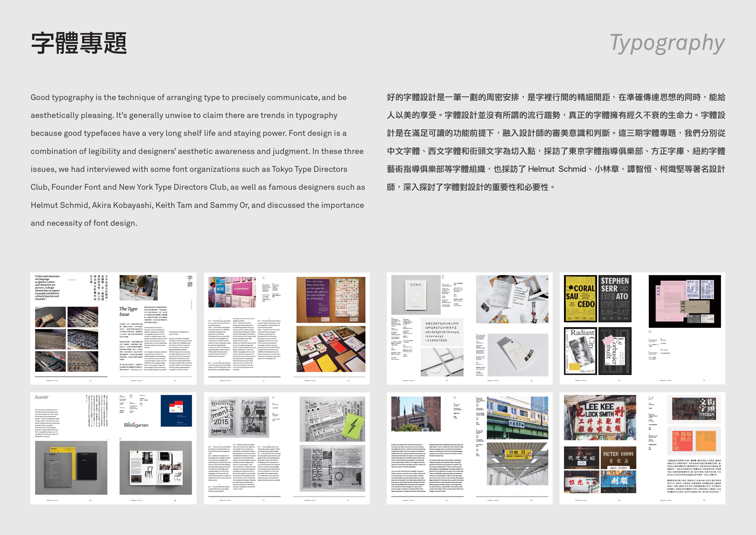756x535 pixels.
Task: Open photo of grey and yellow books
Action: click(x=71, y=468)
